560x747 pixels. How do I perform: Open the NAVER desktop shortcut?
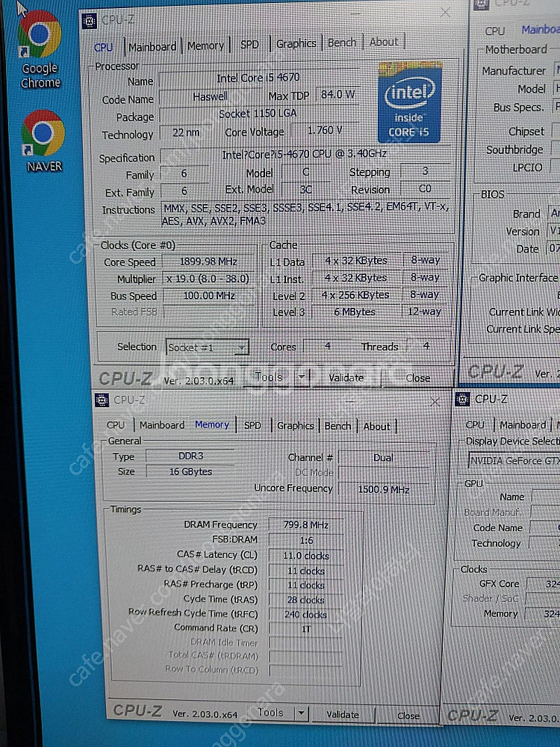coord(43,141)
